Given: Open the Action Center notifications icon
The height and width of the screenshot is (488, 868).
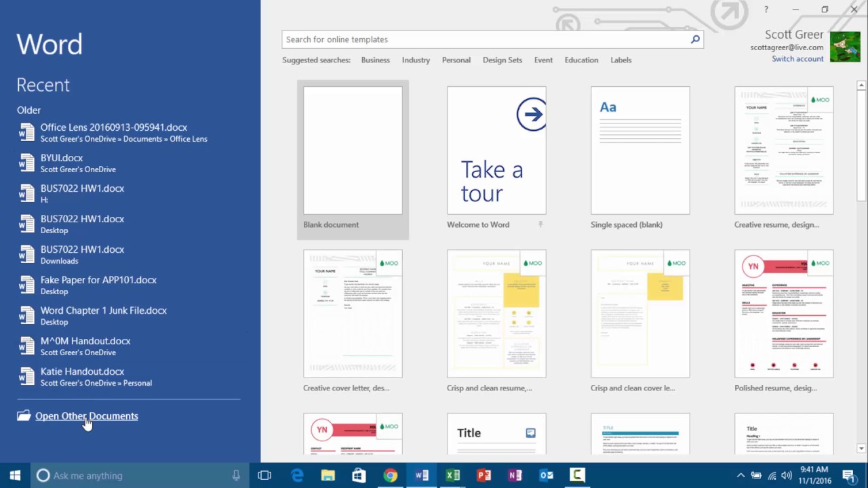Looking at the screenshot, I should click(848, 475).
